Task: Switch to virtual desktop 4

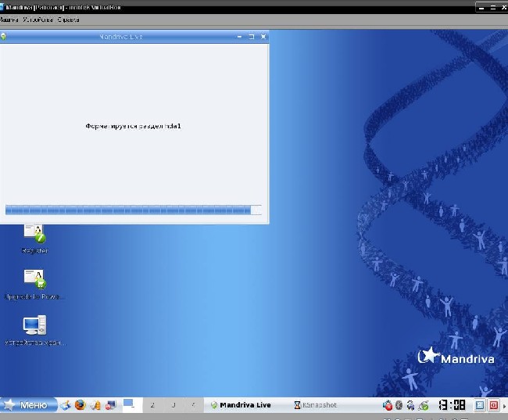Action: coord(193,405)
